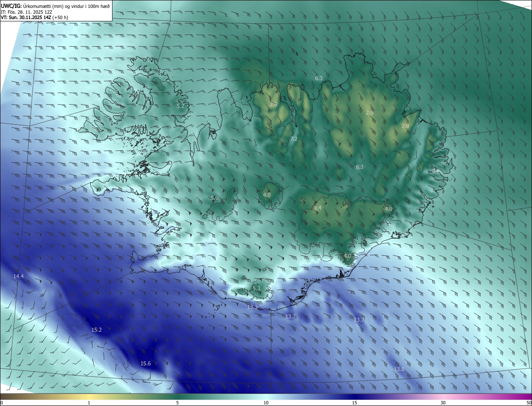Click the colour scale tick label 50
This screenshot has width=532, height=406.
(529, 403)
